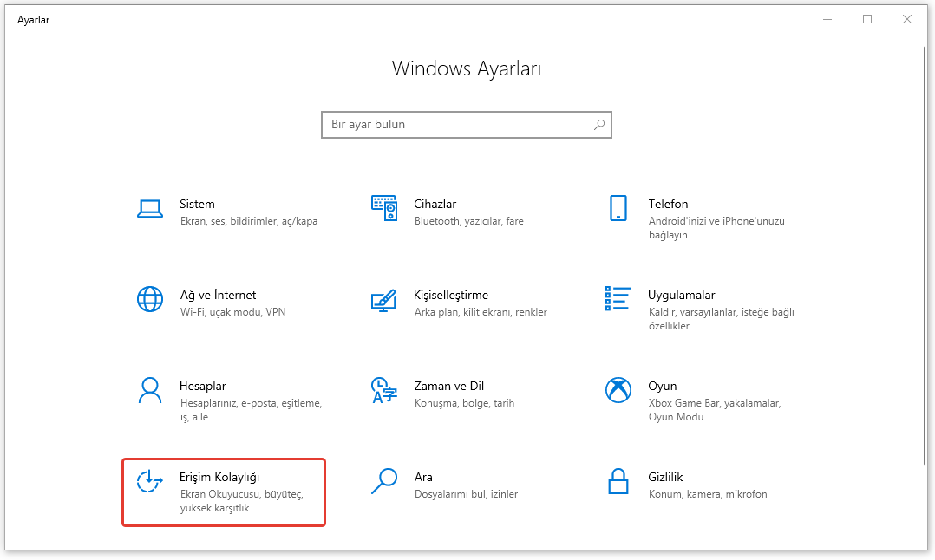Image resolution: width=935 pixels, height=560 pixels.
Task: Open the Erişim Kolaylığı dashed-circle icon
Action: pyautogui.click(x=150, y=481)
